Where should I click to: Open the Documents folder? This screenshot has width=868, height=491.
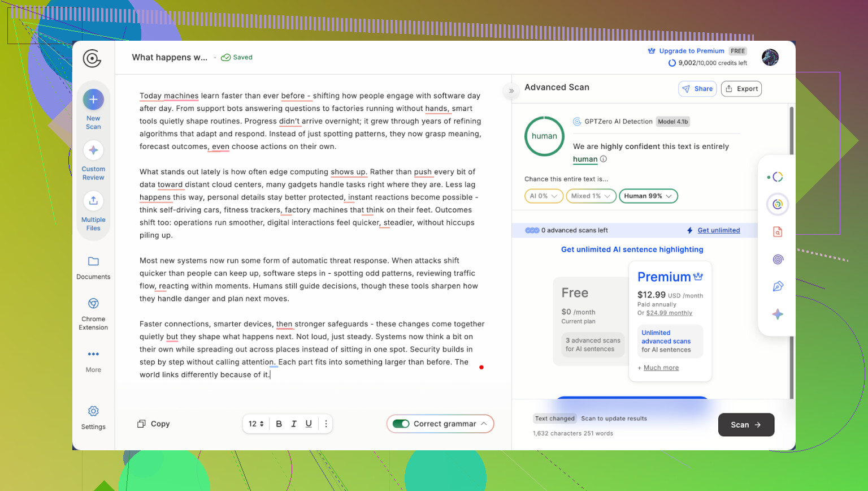click(93, 262)
